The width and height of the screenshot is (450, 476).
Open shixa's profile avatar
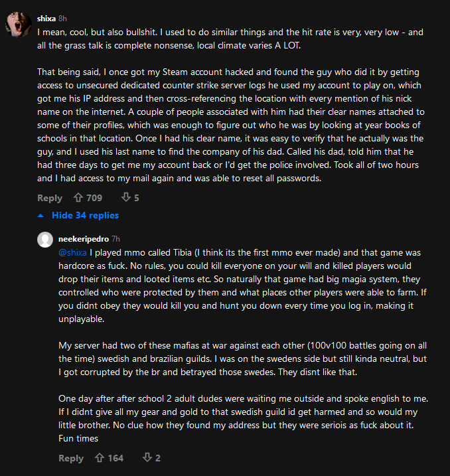point(18,24)
